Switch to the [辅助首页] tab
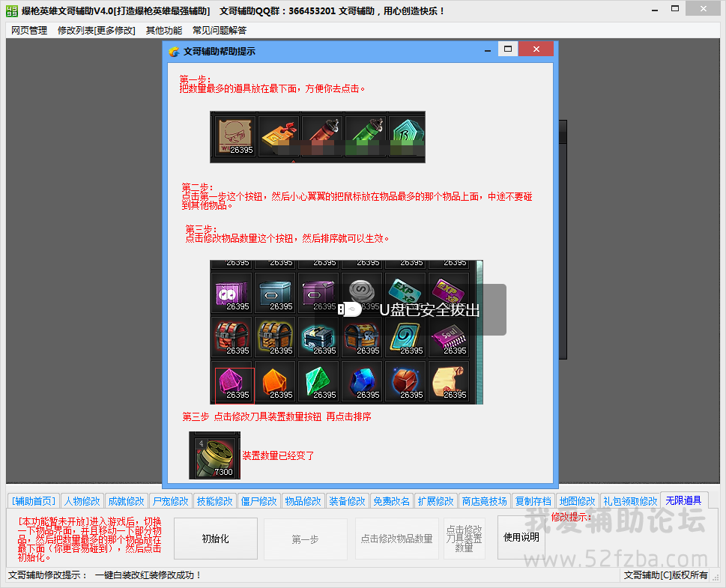The height and width of the screenshot is (588, 726). (x=33, y=501)
